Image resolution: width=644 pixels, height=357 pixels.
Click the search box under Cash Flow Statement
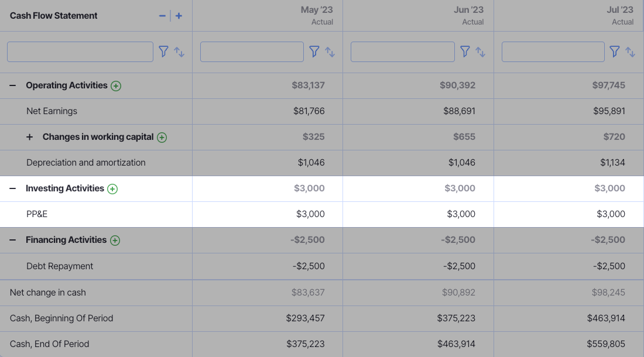pyautogui.click(x=80, y=52)
